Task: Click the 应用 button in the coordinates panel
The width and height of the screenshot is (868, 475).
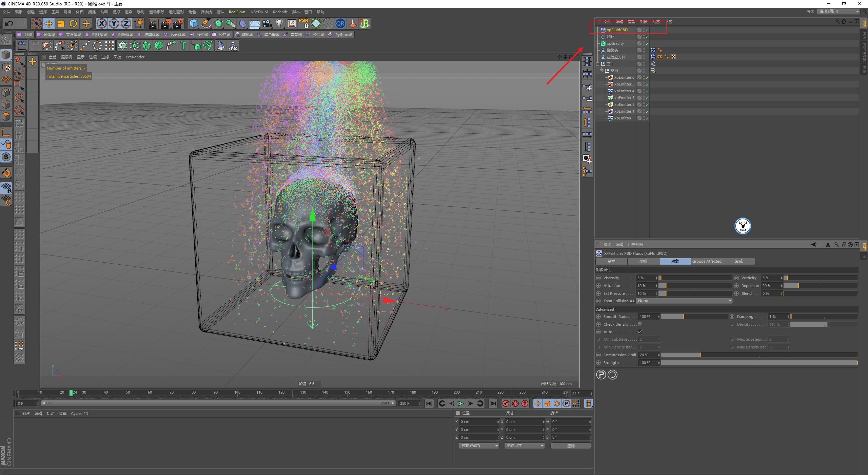Action: pos(571,445)
